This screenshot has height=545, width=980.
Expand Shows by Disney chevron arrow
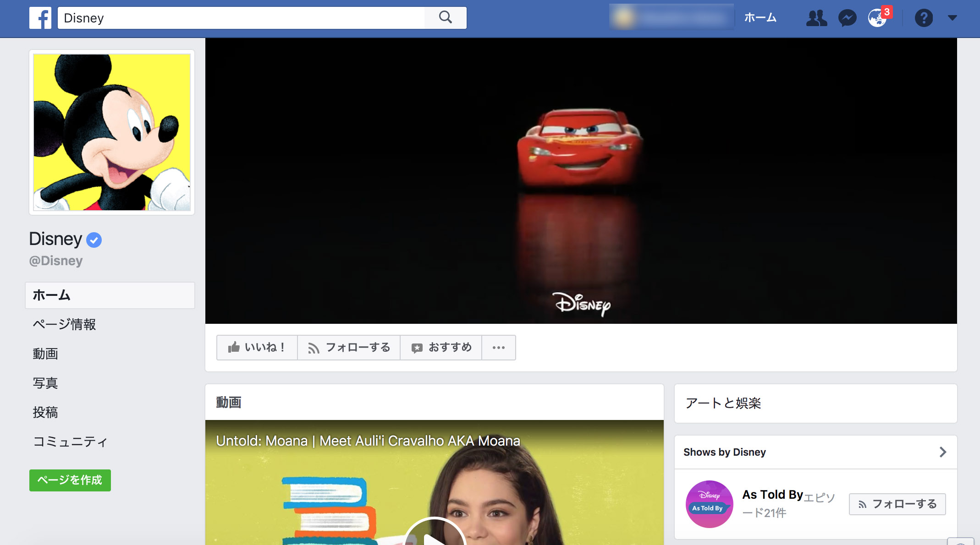tap(942, 452)
